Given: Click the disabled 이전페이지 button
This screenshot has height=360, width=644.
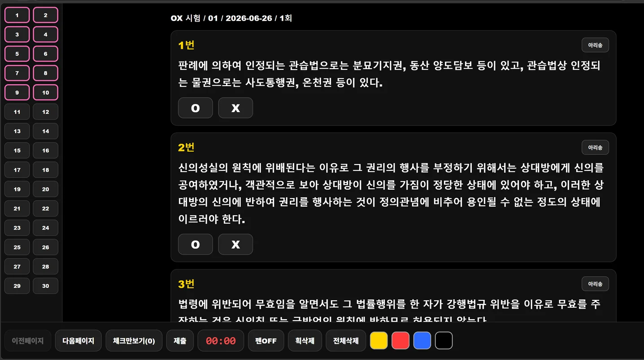Looking at the screenshot, I should click(28, 341).
